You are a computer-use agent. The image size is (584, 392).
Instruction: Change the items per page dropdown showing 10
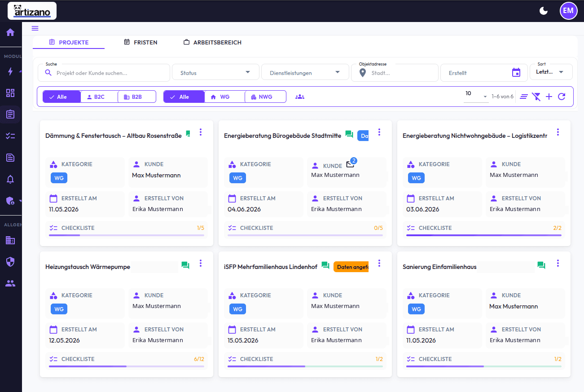tap(476, 96)
